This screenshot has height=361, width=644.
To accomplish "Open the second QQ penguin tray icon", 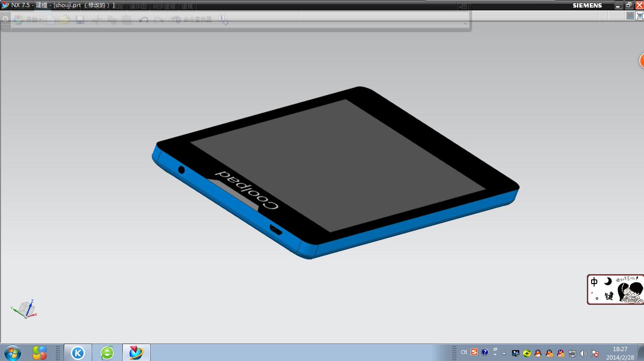I will point(549,353).
